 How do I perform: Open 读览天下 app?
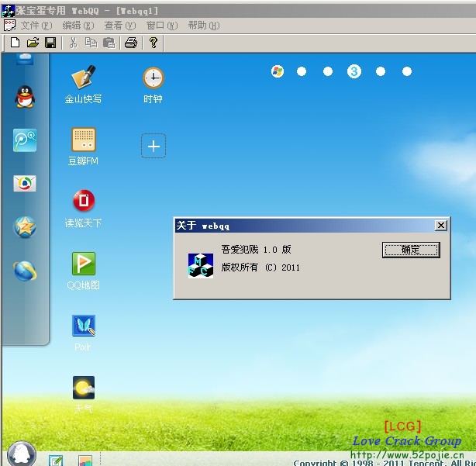(x=83, y=209)
